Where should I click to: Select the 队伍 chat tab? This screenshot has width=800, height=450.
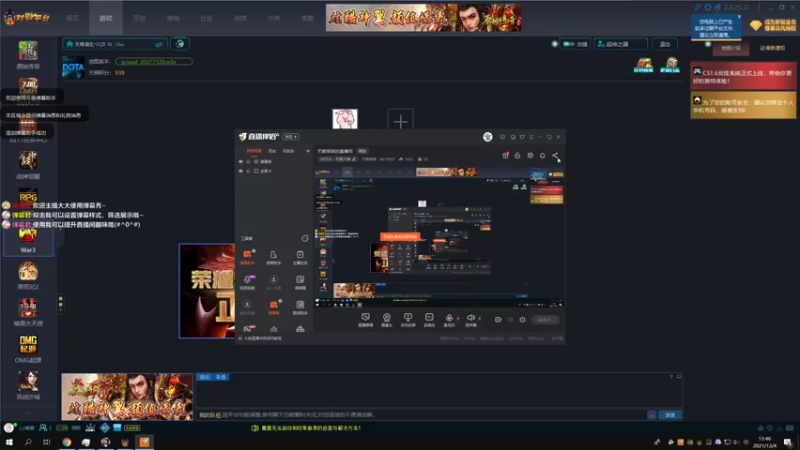[221, 377]
